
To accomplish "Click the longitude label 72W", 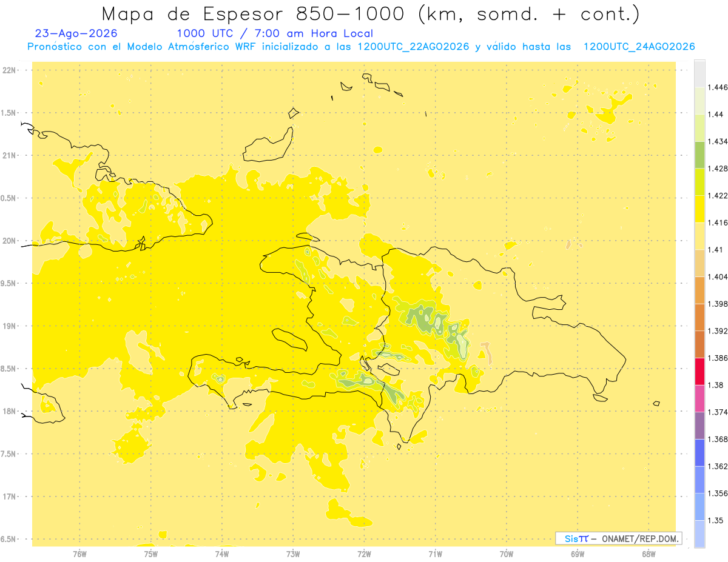I will tap(364, 554).
